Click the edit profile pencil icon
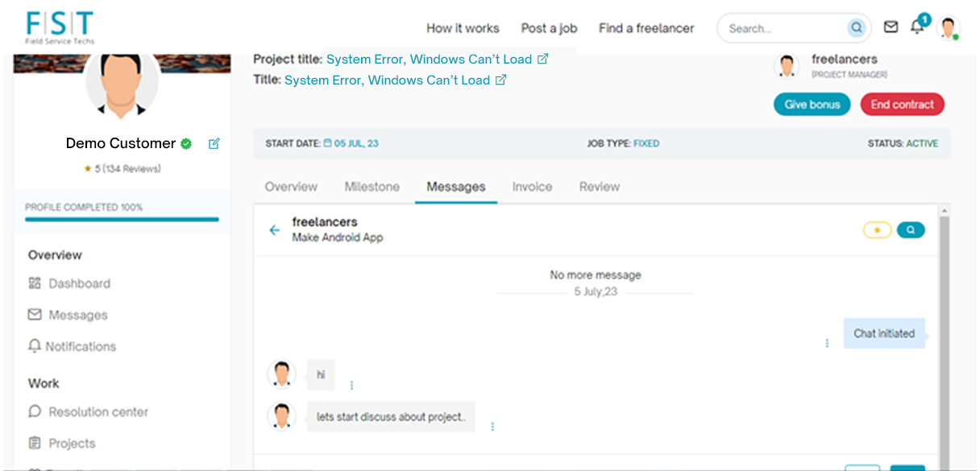Image resolution: width=980 pixels, height=471 pixels. [x=214, y=143]
